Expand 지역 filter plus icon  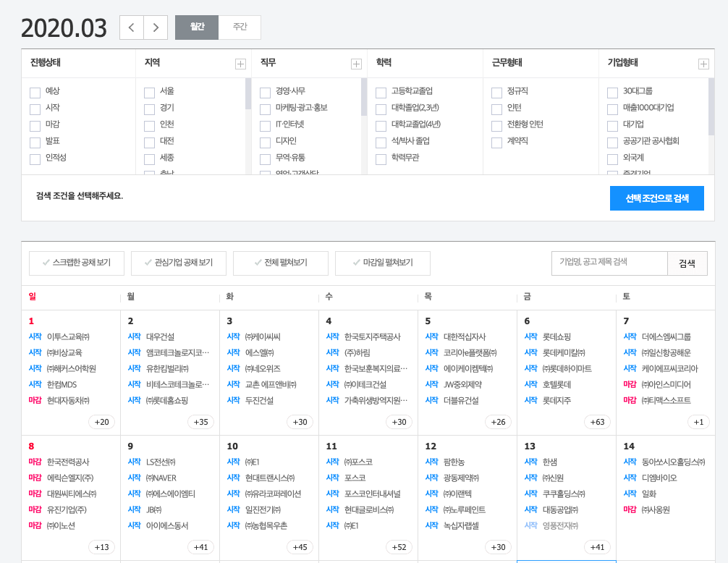click(x=240, y=64)
